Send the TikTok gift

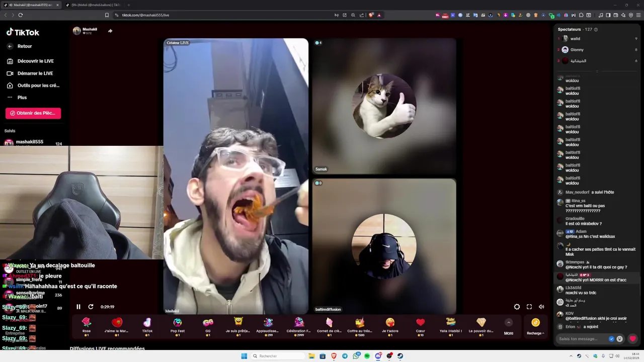(x=147, y=326)
